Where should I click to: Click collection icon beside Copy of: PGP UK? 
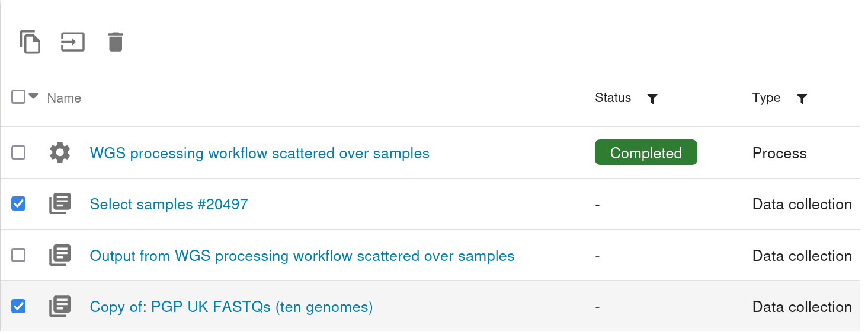coord(60,307)
